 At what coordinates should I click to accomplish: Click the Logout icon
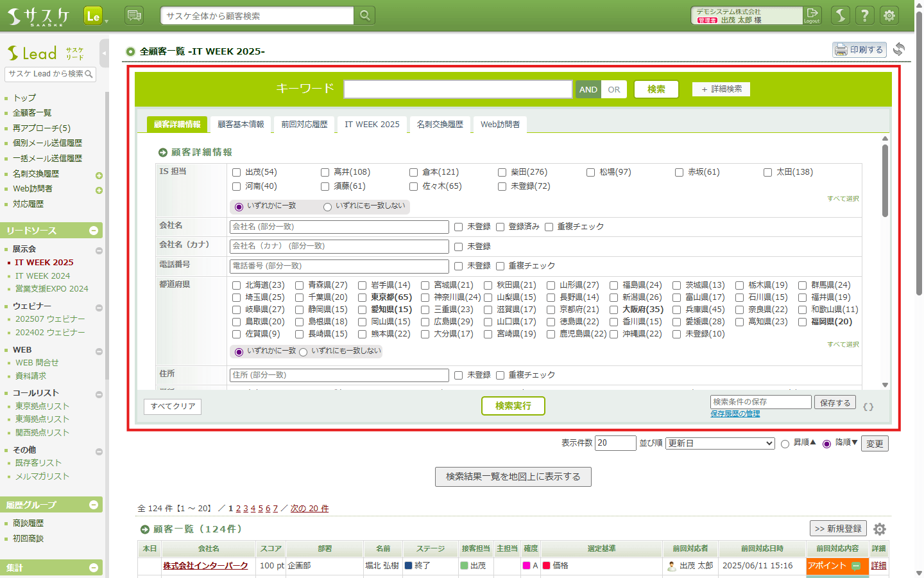812,15
